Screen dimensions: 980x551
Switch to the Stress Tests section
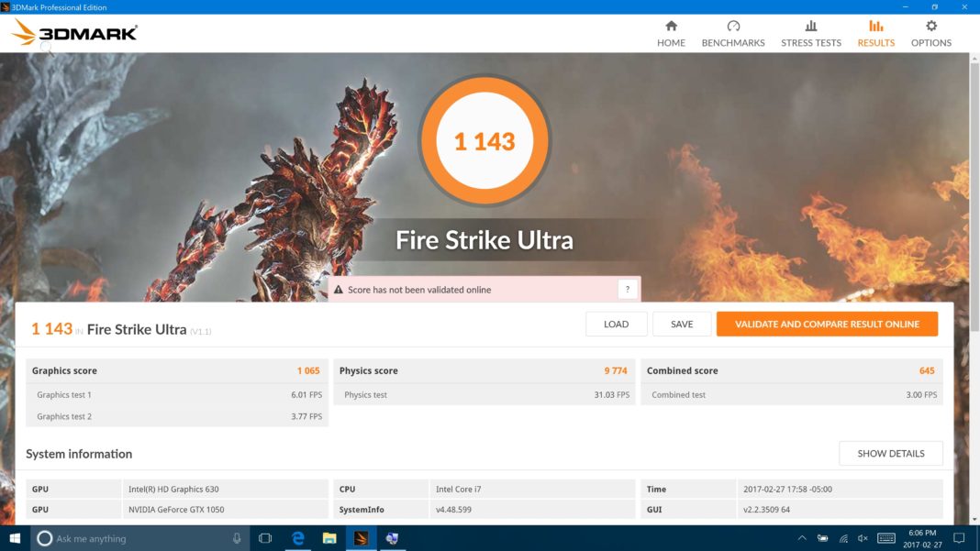coord(810,33)
